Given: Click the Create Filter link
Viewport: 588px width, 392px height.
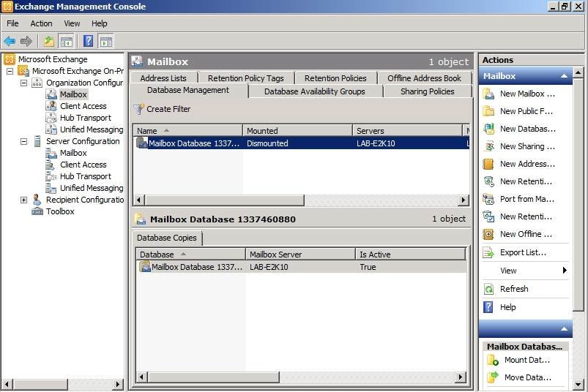Looking at the screenshot, I should pyautogui.click(x=168, y=109).
